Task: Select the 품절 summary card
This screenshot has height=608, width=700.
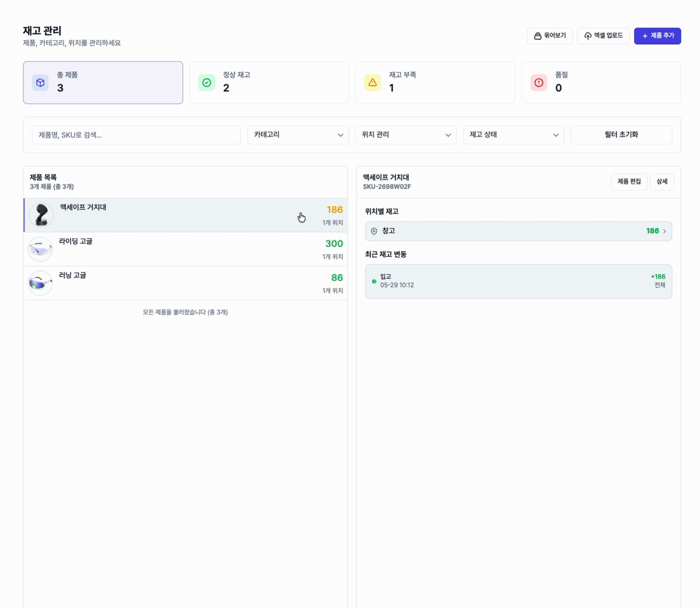Action: (601, 82)
